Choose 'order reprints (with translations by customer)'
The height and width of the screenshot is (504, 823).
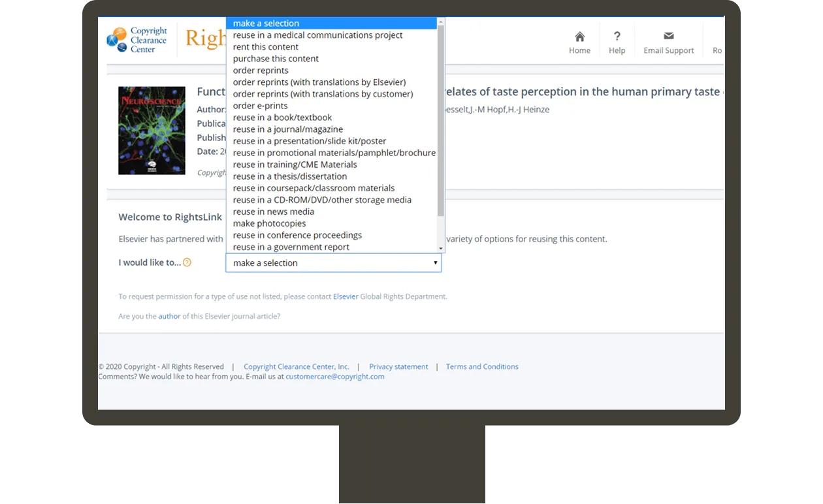point(331,94)
